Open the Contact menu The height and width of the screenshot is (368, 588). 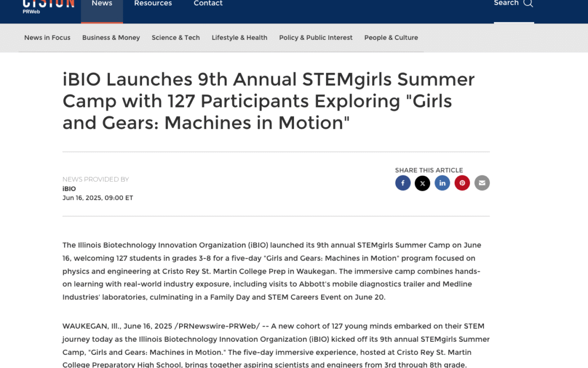point(208,4)
